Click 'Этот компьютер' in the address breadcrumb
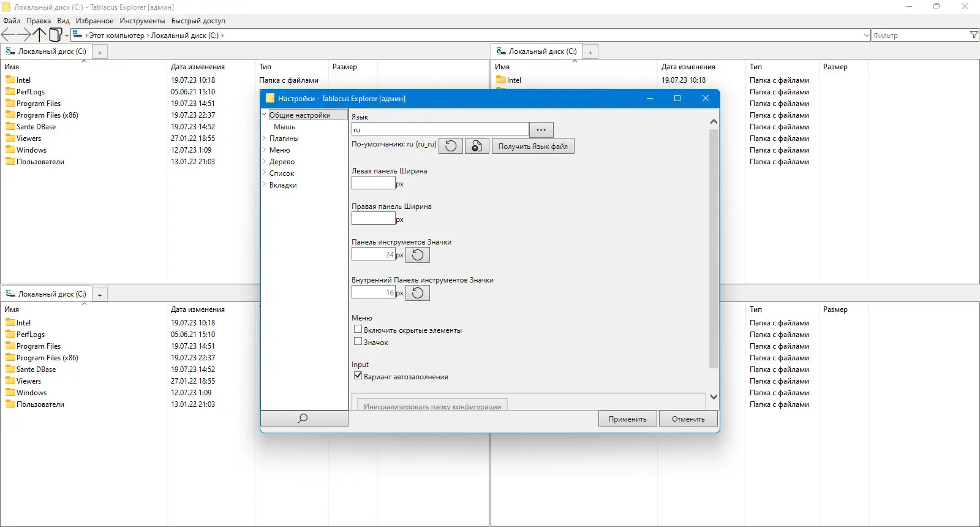The width and height of the screenshot is (980, 527). 117,36
